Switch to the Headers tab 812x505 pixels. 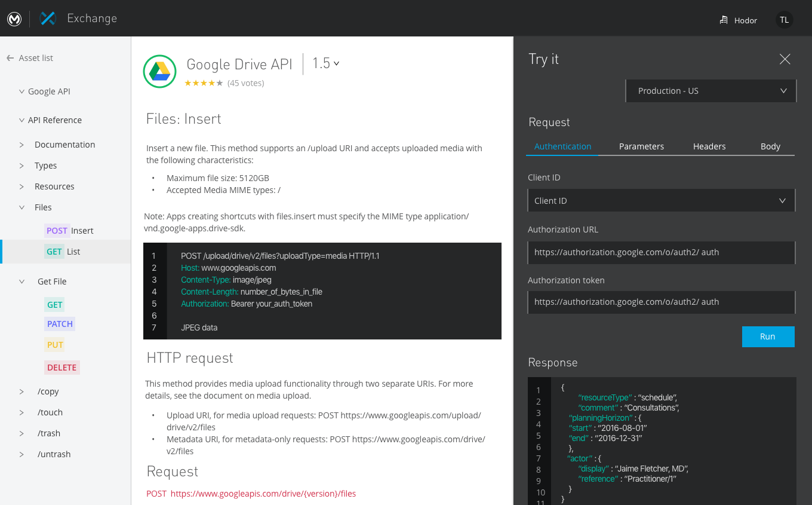pyautogui.click(x=709, y=146)
